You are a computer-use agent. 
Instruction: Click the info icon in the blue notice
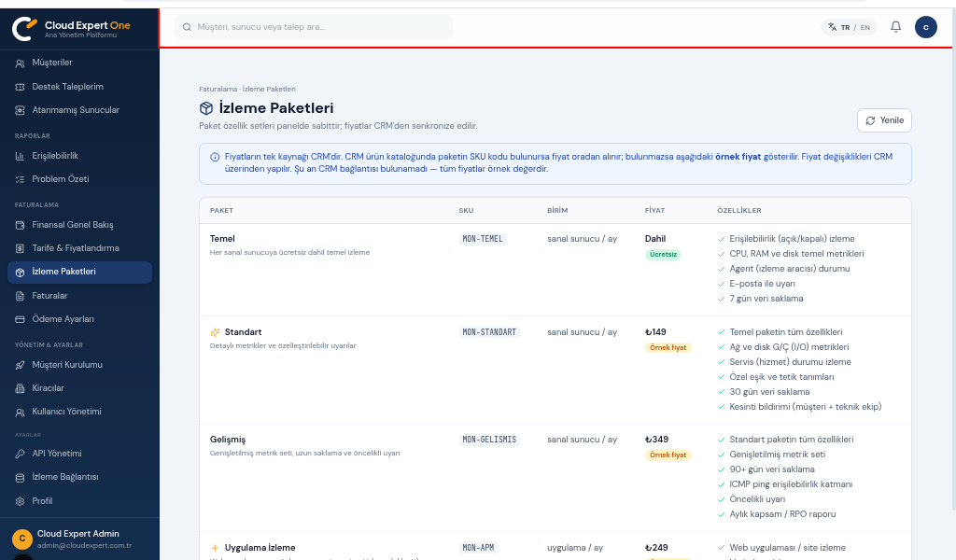[215, 157]
